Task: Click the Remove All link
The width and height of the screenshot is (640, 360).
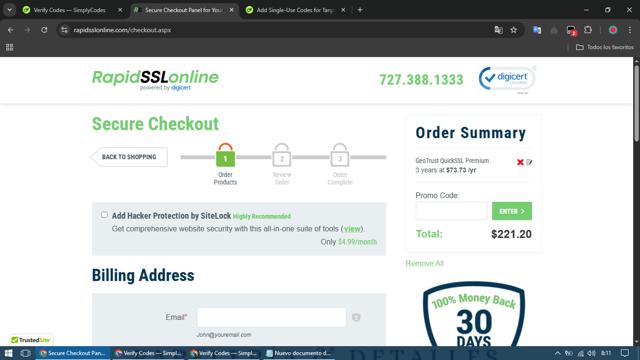Action: 424,263
